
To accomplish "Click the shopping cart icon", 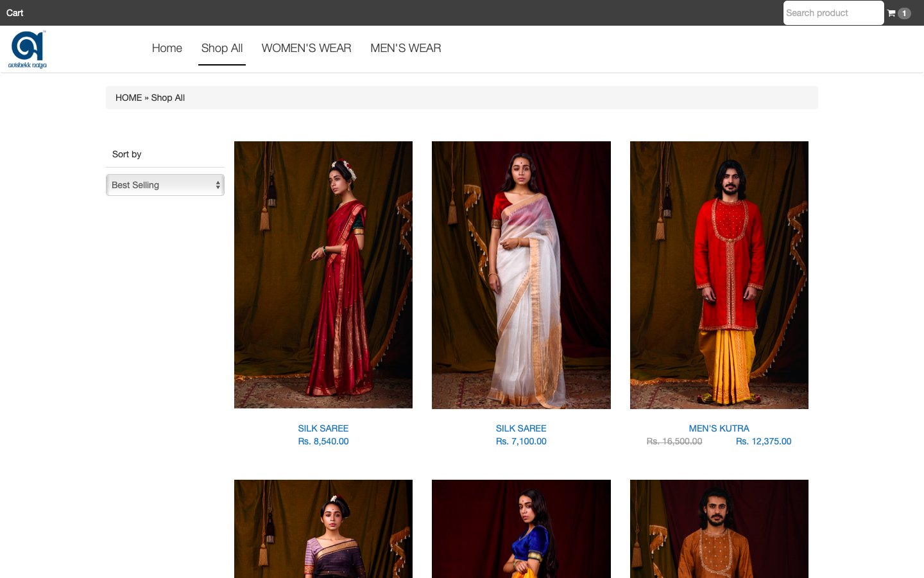I will [891, 13].
